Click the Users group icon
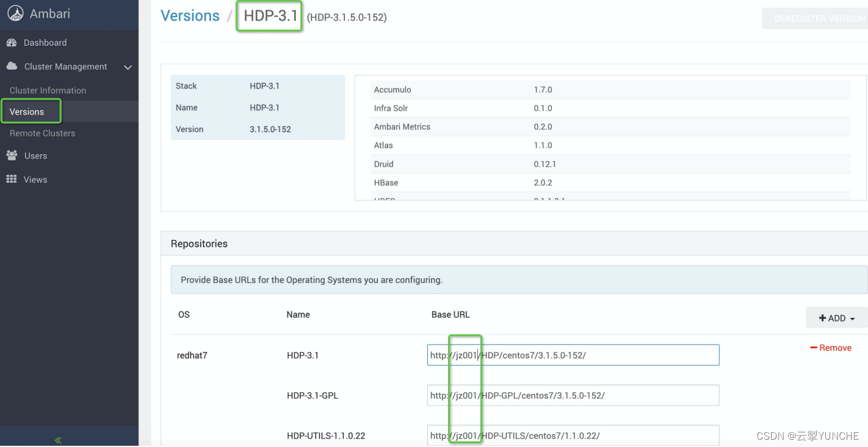The height and width of the screenshot is (447, 868). pyautogui.click(x=12, y=155)
